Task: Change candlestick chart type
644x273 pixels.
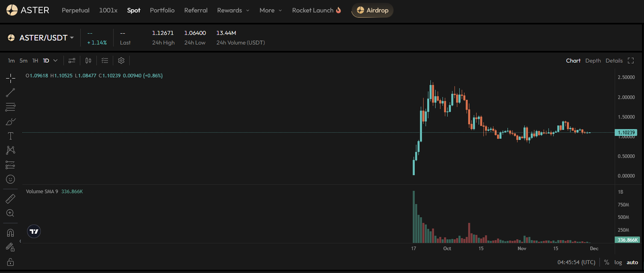Action: (x=89, y=61)
